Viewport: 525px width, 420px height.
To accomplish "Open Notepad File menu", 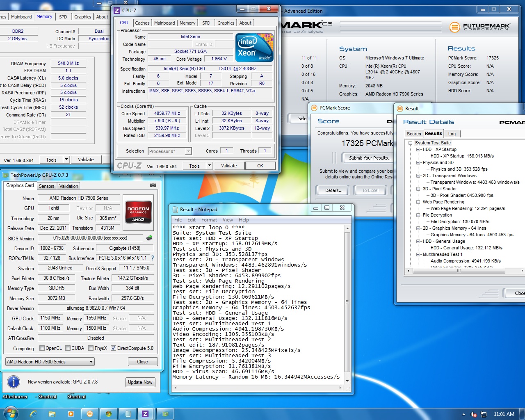I will [178, 220].
